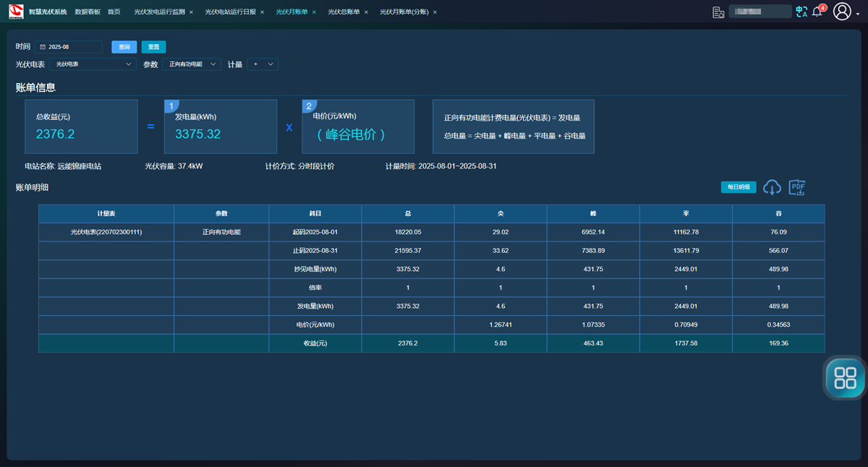Click the 时间 date field showing 2025-08
This screenshot has height=467, width=868.
point(69,47)
